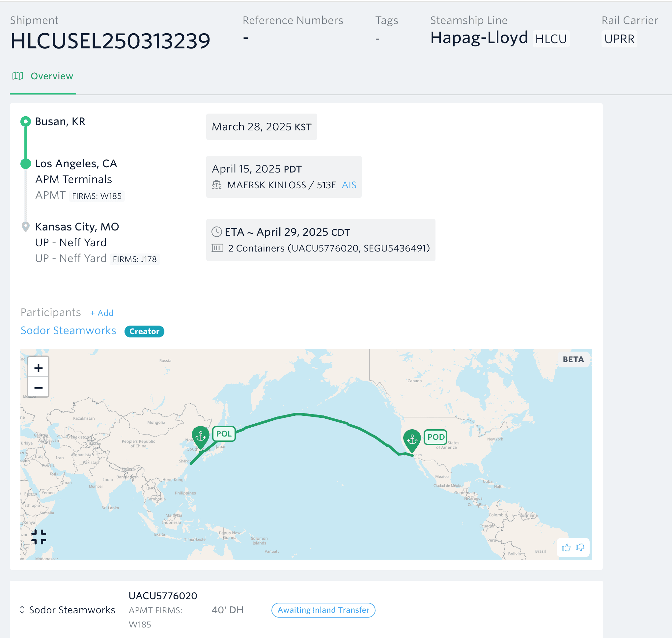Image resolution: width=672 pixels, height=638 pixels.
Task: Open the Overview tab
Action: [43, 76]
